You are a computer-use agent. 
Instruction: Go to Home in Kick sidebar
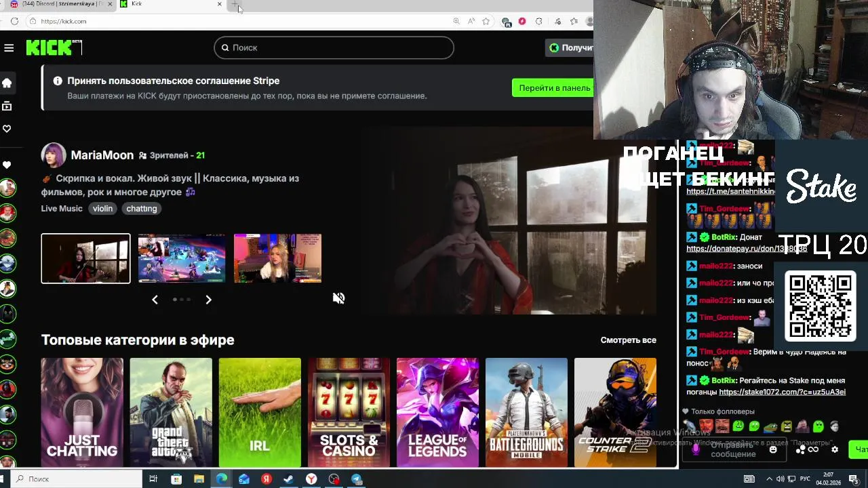pos(7,83)
